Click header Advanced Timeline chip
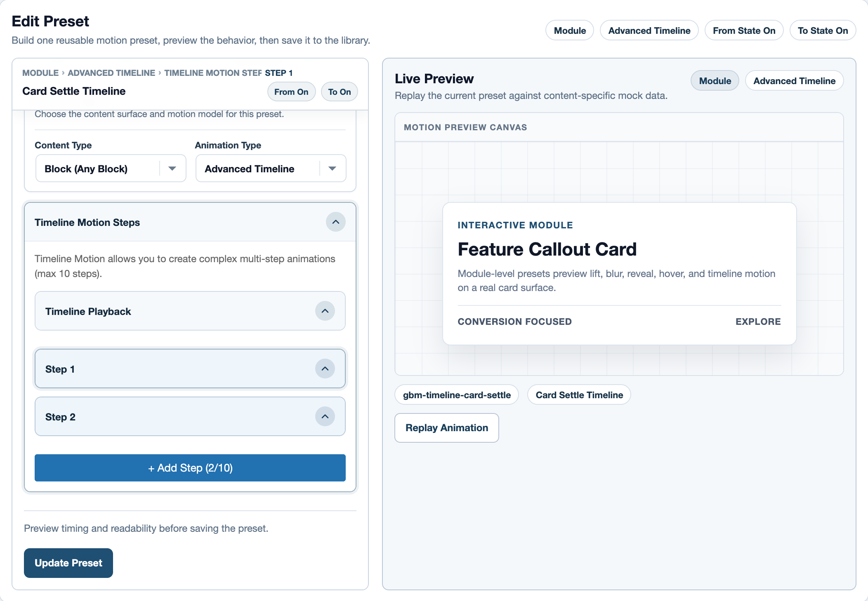This screenshot has height=601, width=868. (x=649, y=31)
